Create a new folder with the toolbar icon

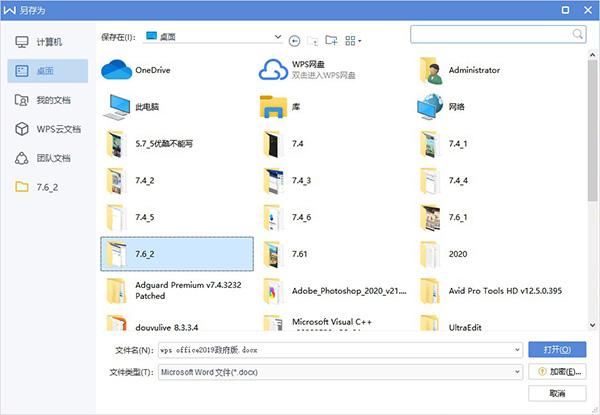(331, 40)
